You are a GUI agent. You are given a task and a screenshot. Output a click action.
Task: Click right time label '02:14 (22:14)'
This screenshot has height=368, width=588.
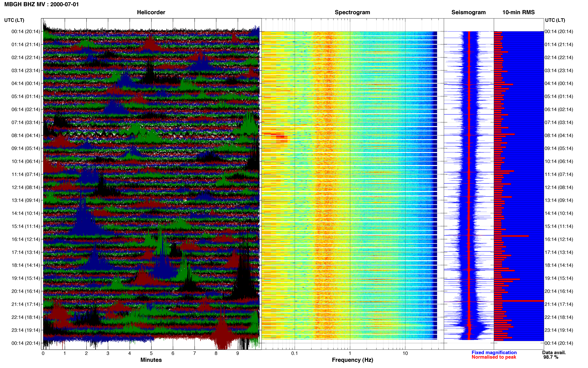(x=559, y=57)
